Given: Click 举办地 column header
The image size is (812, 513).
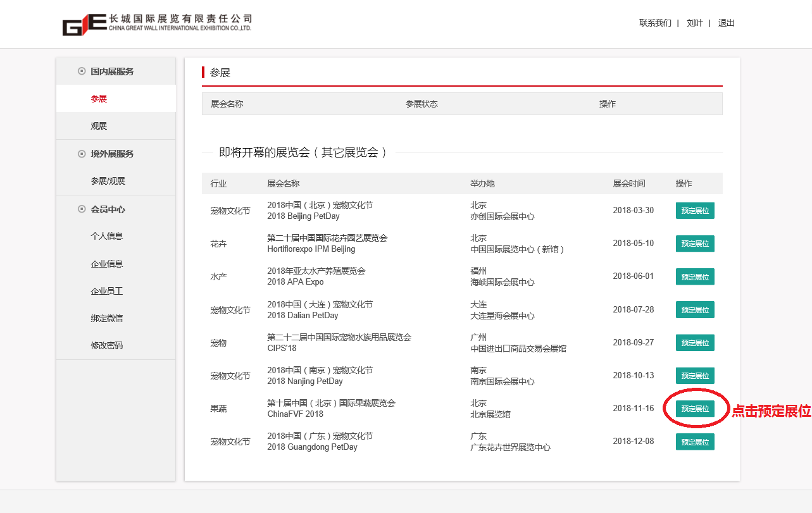Looking at the screenshot, I should 482,183.
